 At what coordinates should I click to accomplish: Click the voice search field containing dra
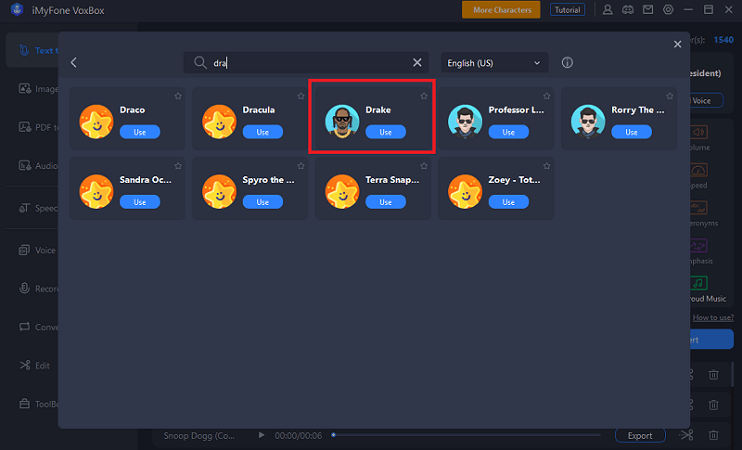[306, 62]
